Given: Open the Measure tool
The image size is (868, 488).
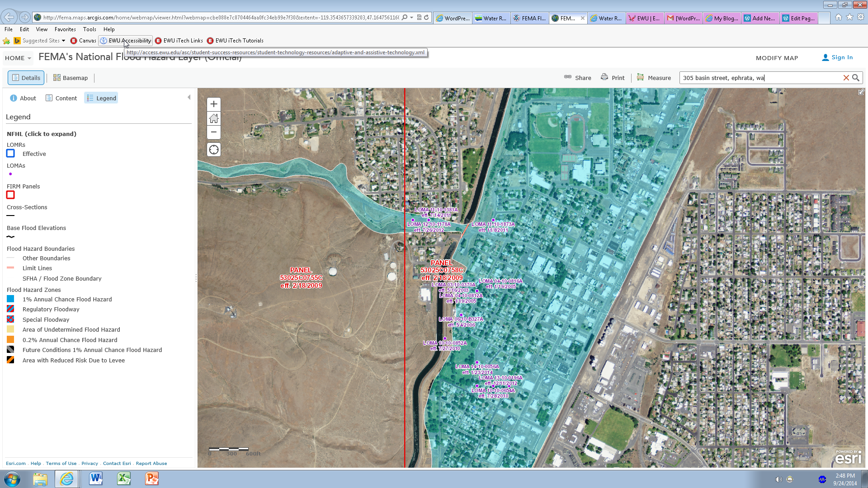Looking at the screenshot, I should [654, 78].
